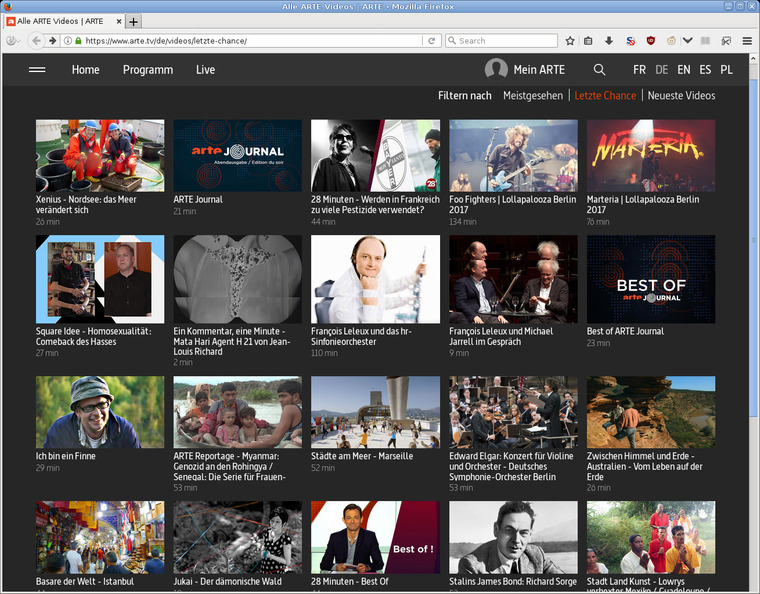Close the Alle ARTE Videos tab
760x594 pixels.
pyautogui.click(x=119, y=21)
